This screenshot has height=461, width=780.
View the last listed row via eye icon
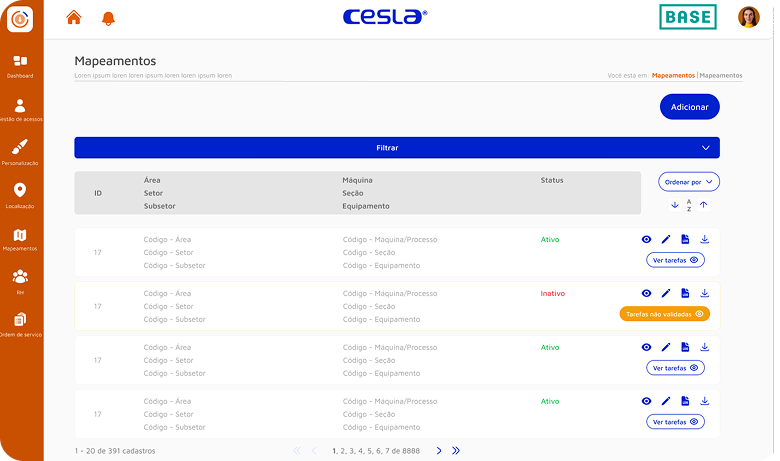coord(646,401)
